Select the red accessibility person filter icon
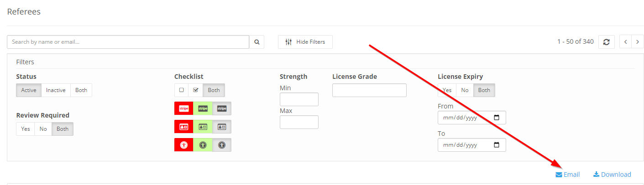 (x=183, y=145)
